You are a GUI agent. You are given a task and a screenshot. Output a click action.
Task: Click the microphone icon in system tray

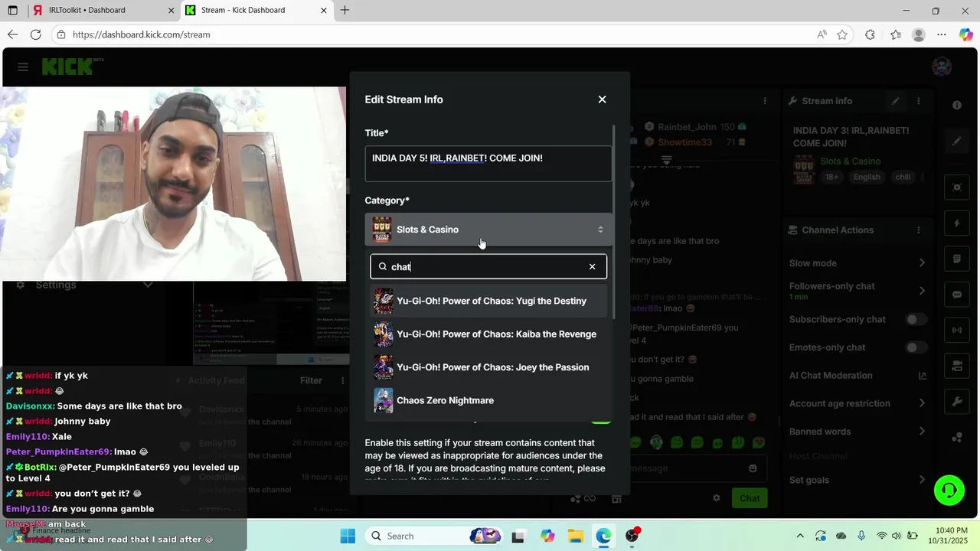[x=861, y=536]
